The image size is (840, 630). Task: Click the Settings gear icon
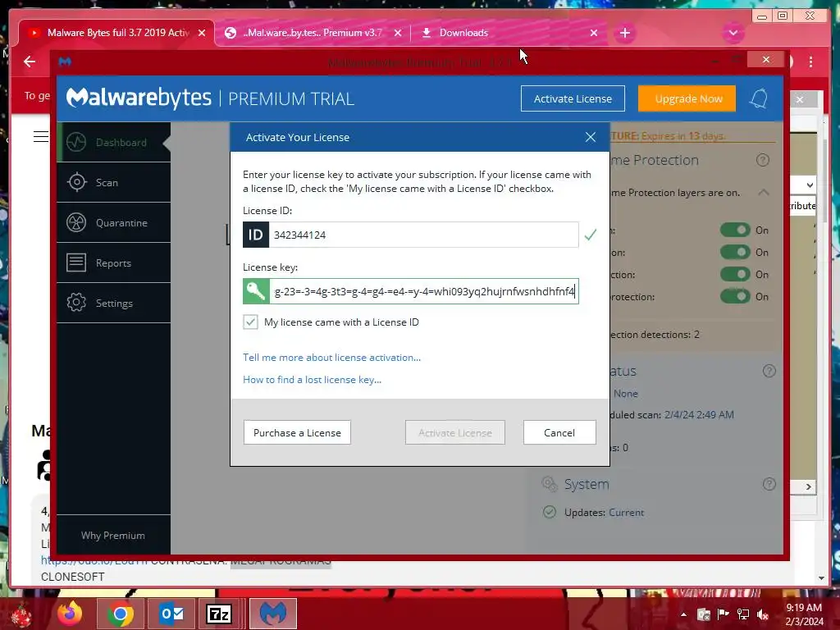point(76,303)
